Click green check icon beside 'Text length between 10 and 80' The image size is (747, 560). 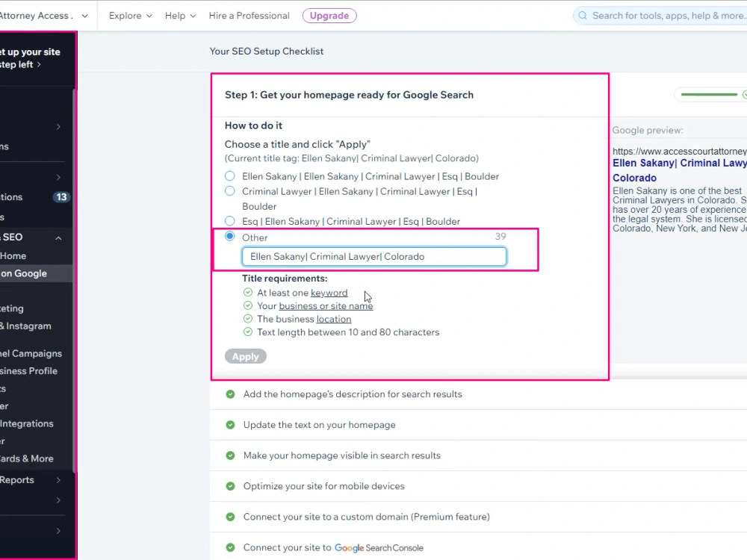click(248, 332)
